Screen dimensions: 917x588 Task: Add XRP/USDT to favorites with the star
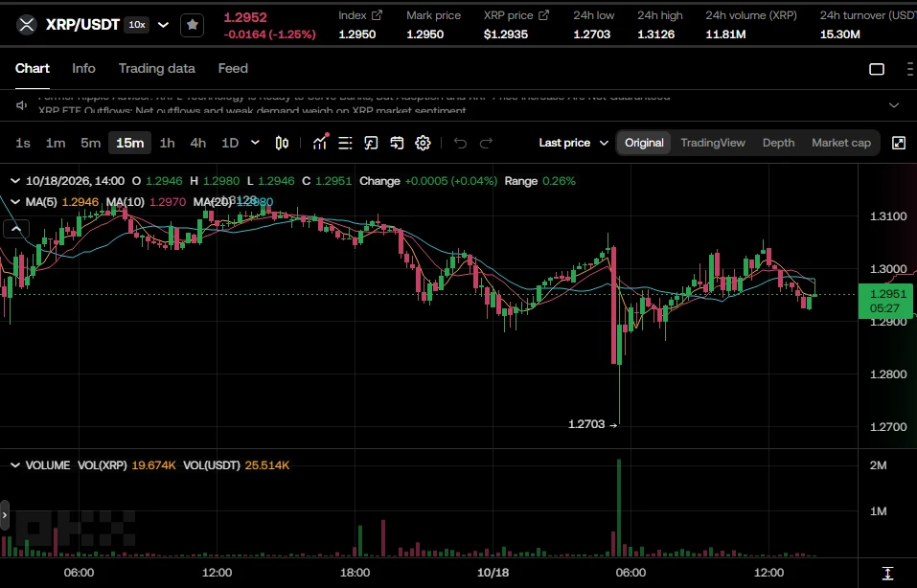coord(192,25)
